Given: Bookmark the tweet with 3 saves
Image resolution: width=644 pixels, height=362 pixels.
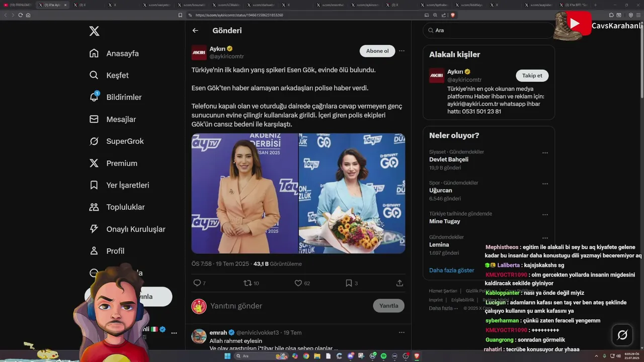Looking at the screenshot, I should point(349,283).
